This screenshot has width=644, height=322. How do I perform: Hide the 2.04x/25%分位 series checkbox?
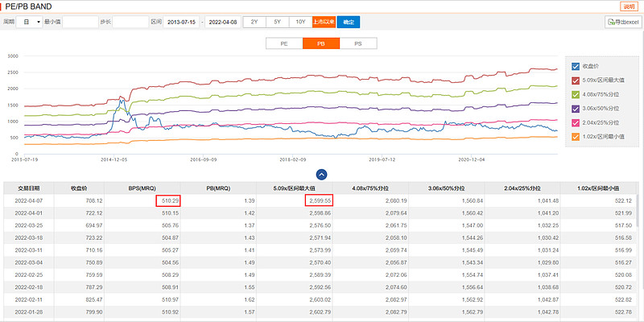coord(575,122)
